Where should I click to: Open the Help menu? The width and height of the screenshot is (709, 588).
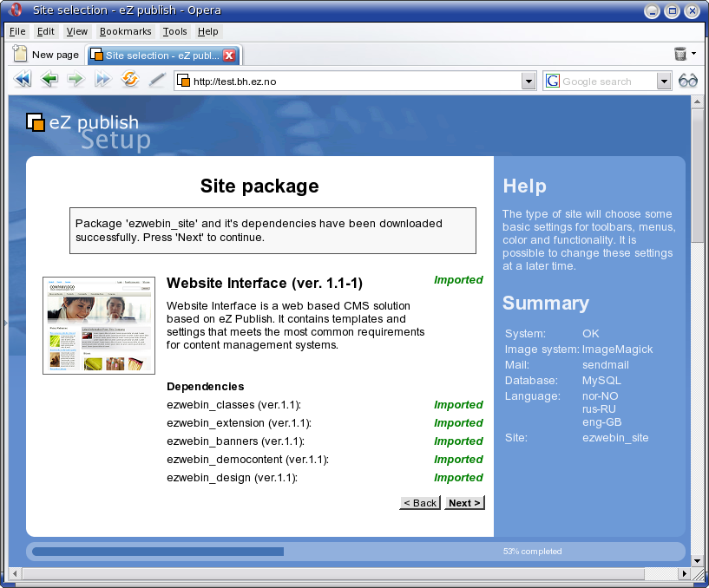(x=208, y=31)
